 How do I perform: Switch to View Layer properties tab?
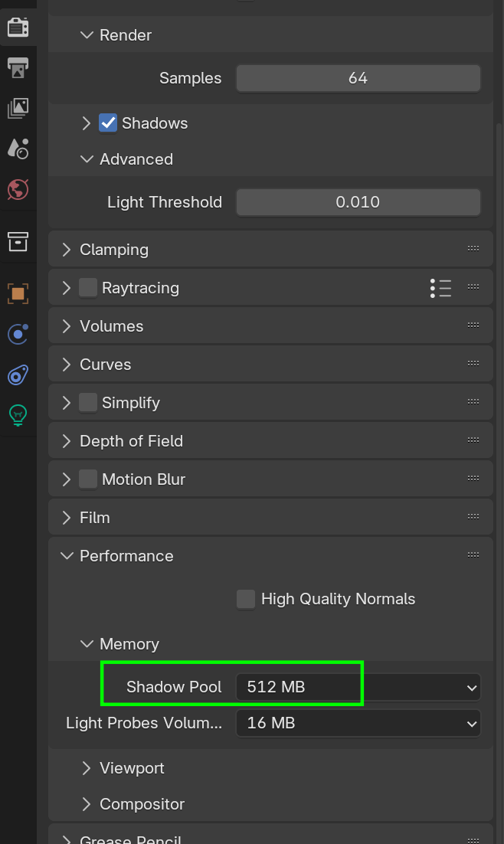18,108
